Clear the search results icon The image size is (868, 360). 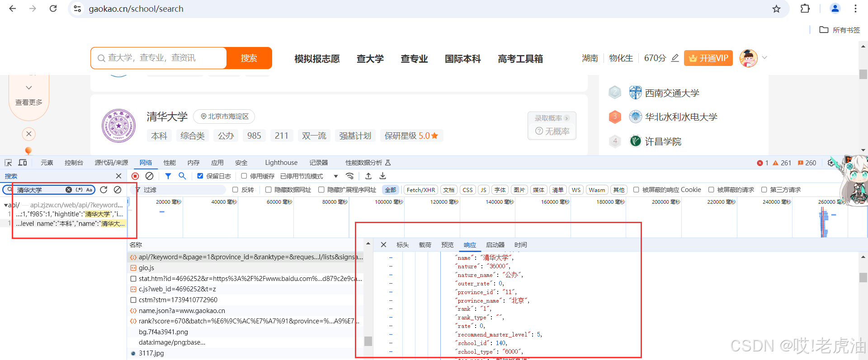click(x=118, y=190)
